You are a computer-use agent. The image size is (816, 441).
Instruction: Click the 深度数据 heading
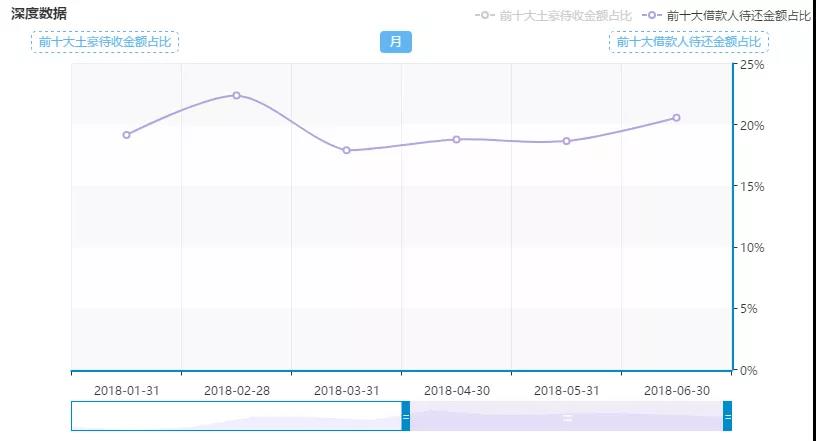click(x=39, y=13)
